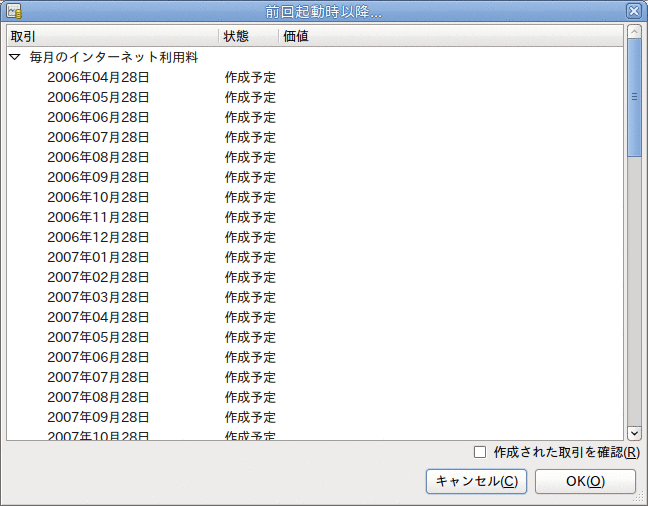Image resolution: width=648 pixels, height=506 pixels.
Task: Select the 毎月のインターネット利用料 row label
Action: point(114,57)
